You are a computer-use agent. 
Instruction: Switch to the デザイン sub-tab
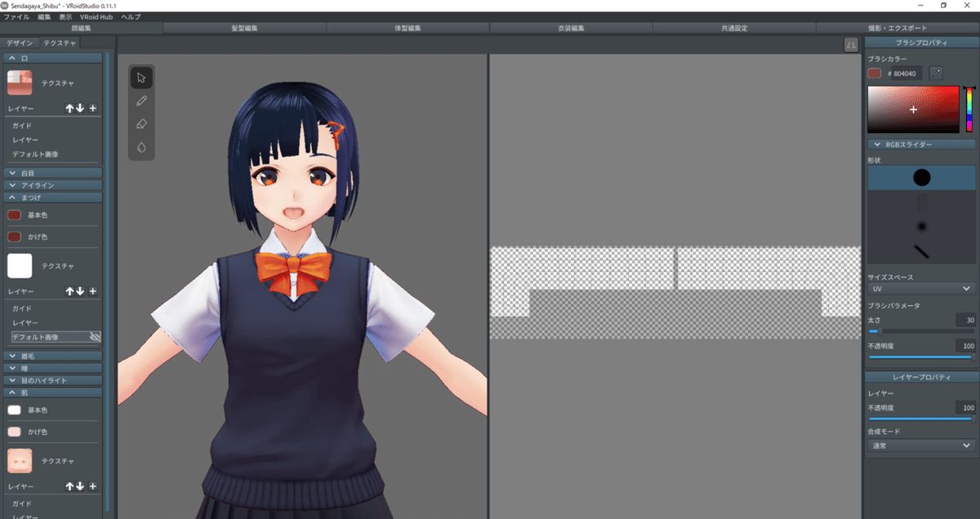coord(20,42)
